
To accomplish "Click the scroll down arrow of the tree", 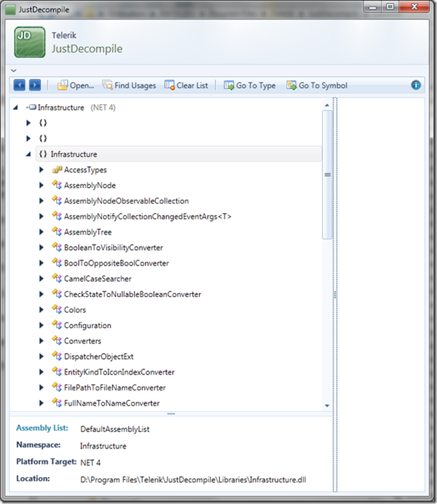I will (327, 406).
